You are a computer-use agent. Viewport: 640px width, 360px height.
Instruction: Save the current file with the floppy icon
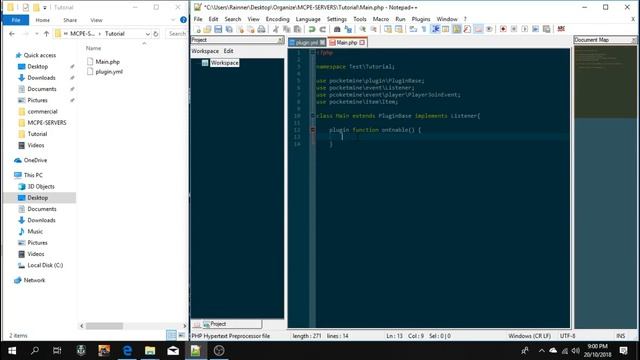[218, 29]
